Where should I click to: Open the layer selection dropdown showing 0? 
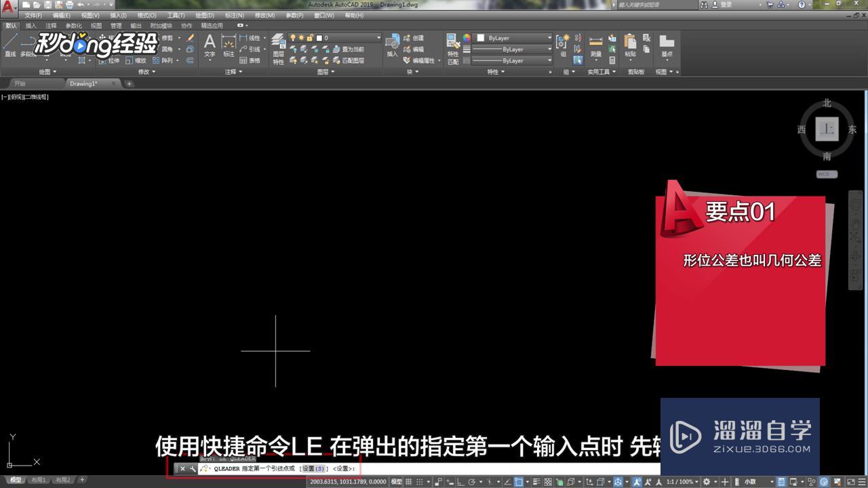pos(335,38)
